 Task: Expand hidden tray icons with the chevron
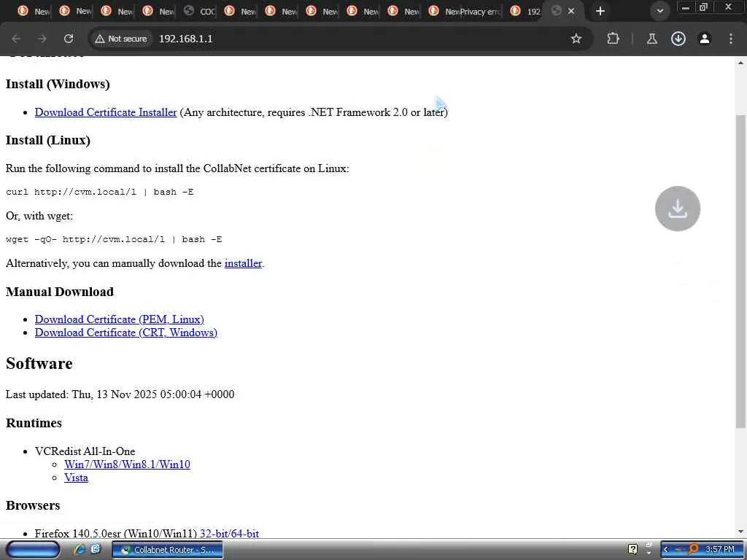(666, 550)
